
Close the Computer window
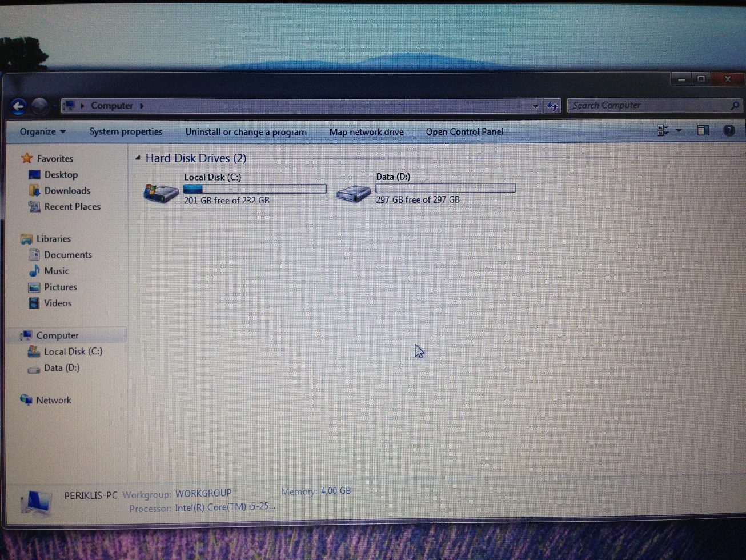pyautogui.click(x=728, y=79)
